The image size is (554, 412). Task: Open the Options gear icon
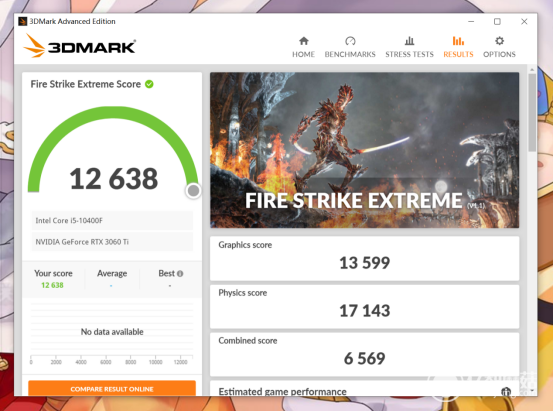(499, 41)
